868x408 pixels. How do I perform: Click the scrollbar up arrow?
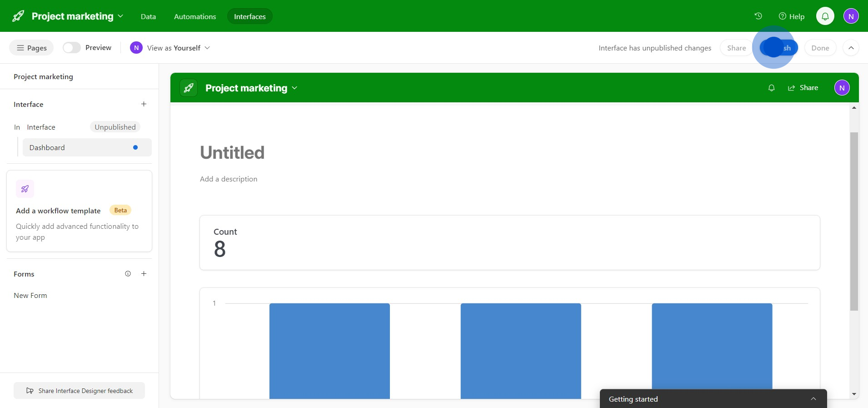pyautogui.click(x=854, y=108)
